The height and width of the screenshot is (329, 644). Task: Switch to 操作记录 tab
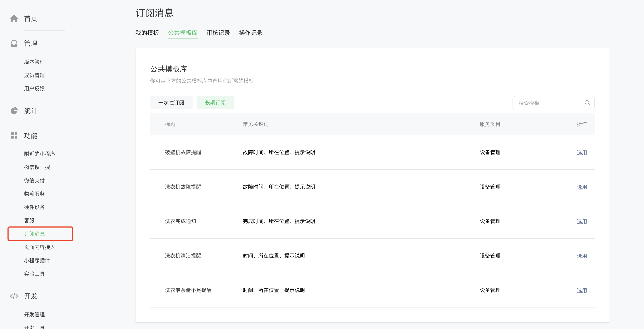(251, 33)
